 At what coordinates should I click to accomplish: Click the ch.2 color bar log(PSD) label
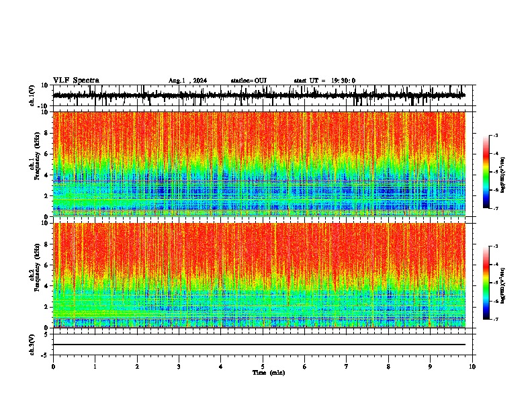click(x=503, y=285)
